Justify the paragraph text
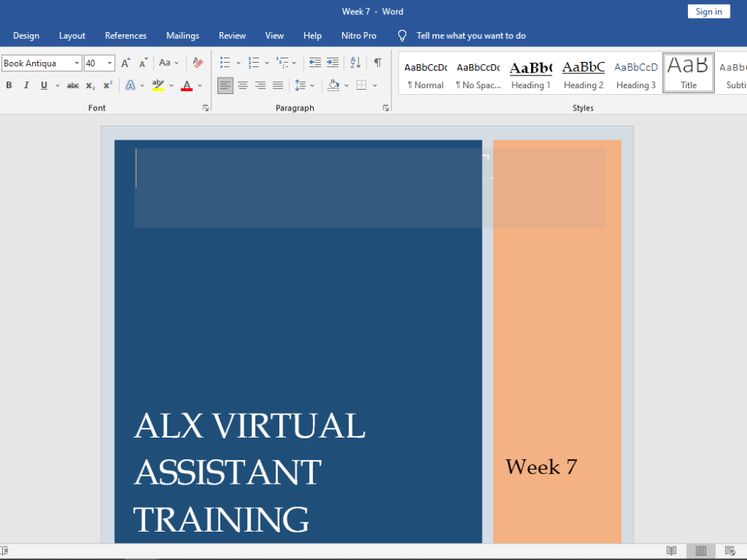The image size is (747, 560). 278,86
